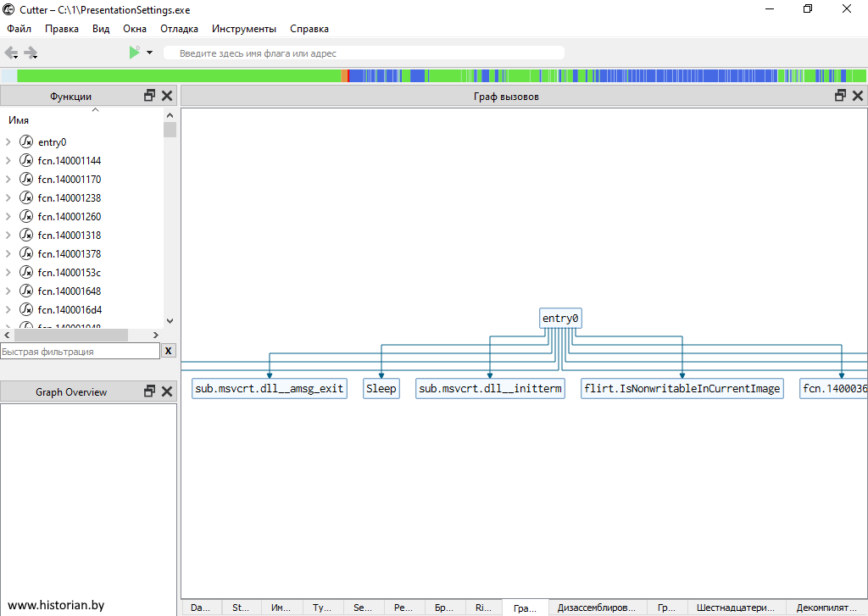Expand the entry0 function tree item

pos(8,142)
